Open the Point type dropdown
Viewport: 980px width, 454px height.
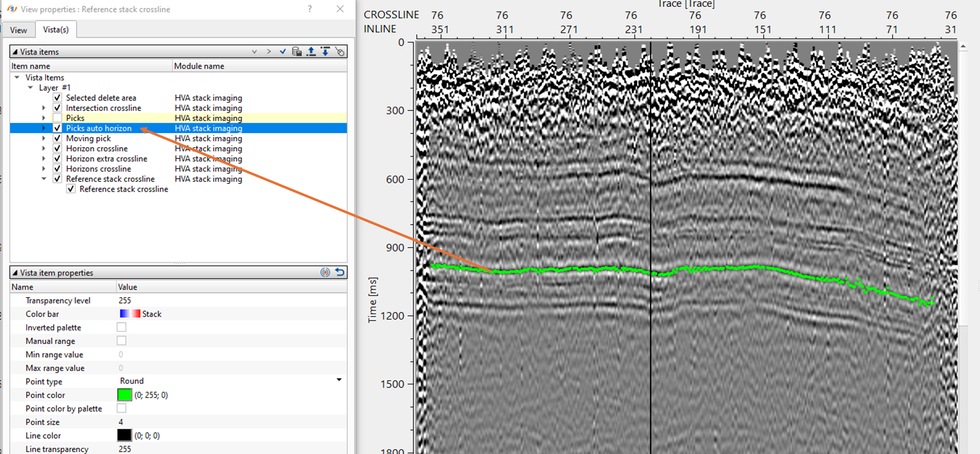tap(339, 380)
